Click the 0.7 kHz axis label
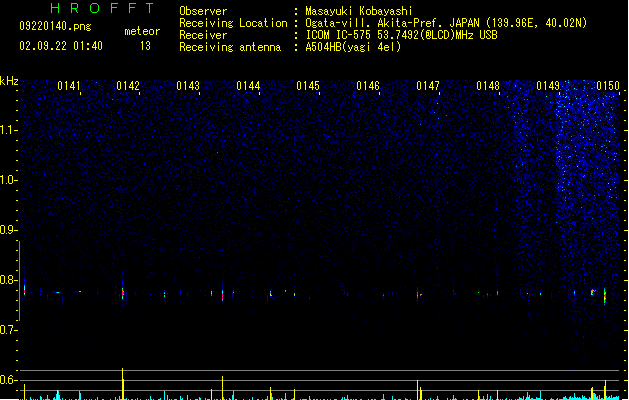 [9, 330]
